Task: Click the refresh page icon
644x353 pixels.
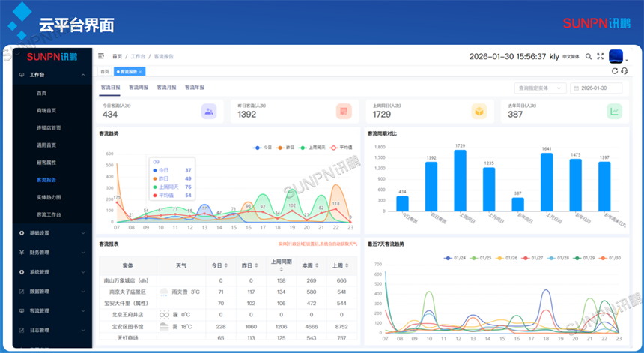Action: 615,71
